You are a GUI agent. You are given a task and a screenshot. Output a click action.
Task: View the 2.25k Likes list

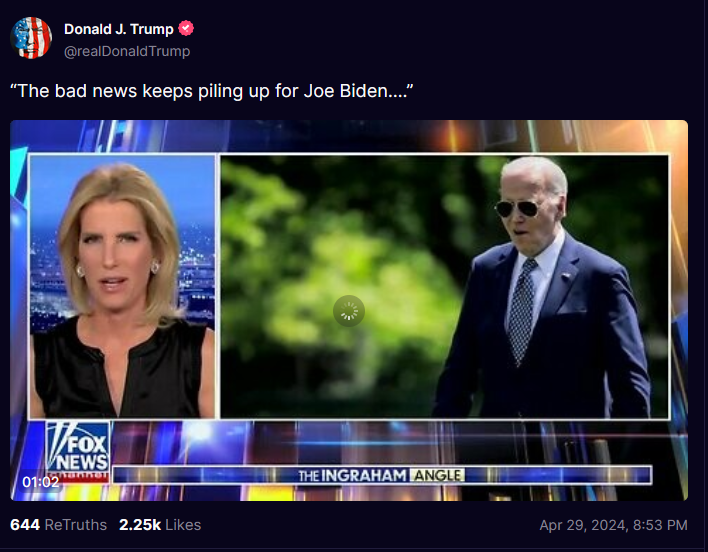[x=160, y=524]
